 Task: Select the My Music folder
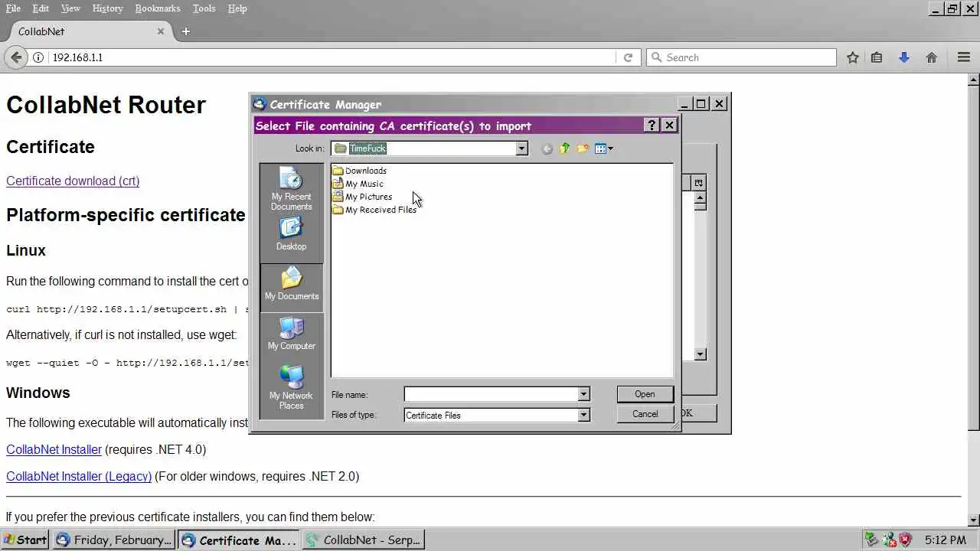tap(358, 184)
